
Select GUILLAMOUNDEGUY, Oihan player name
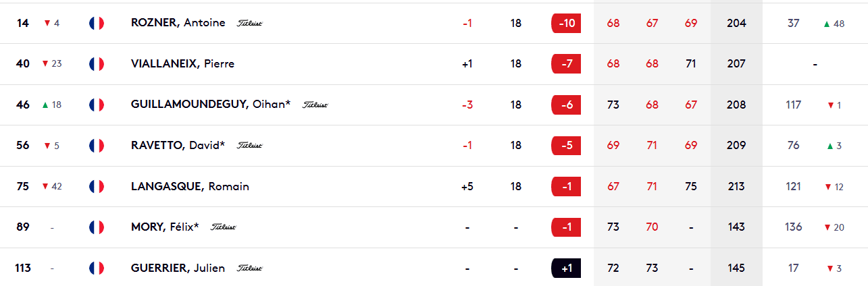point(210,105)
